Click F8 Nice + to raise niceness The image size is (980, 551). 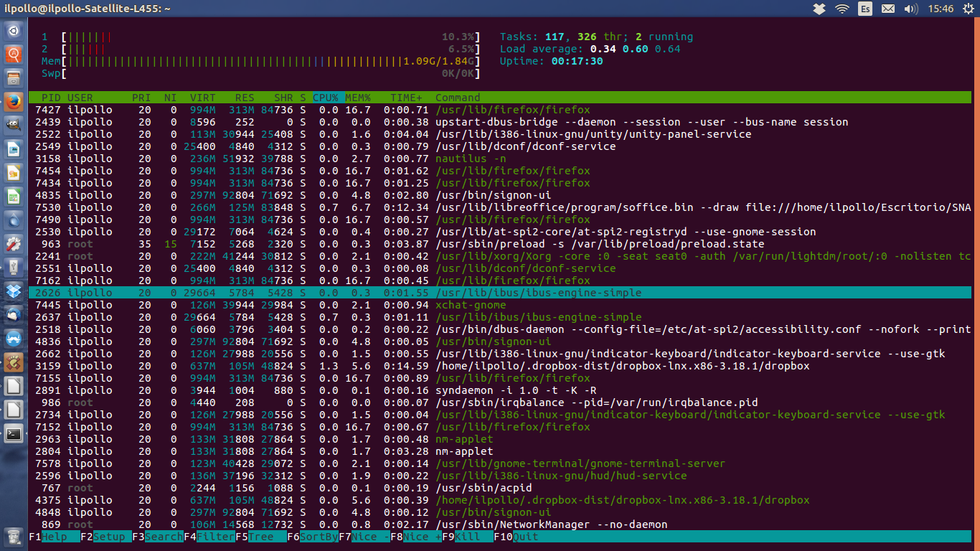pos(416,537)
